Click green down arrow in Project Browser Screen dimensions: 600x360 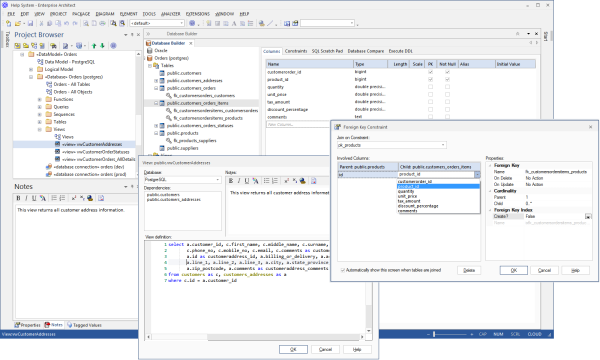tap(102, 46)
